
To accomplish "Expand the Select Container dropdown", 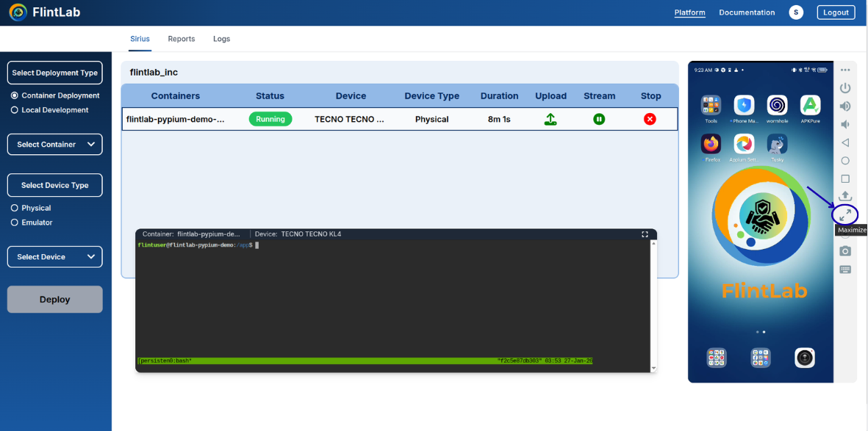I will [55, 145].
